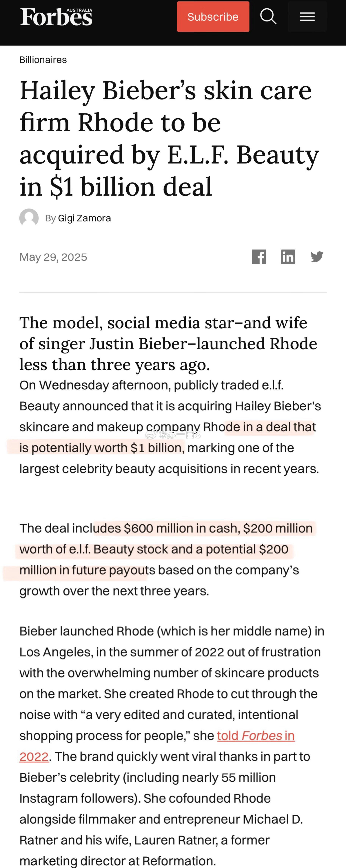This screenshot has height=868, width=346.
Task: Click the Forbes Australia logo
Action: 56,16
